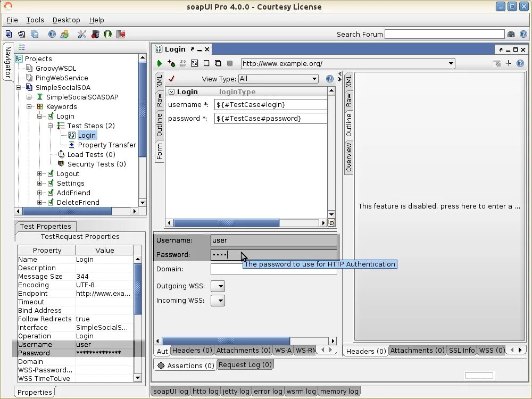This screenshot has width=532, height=399.
Task: Switch to the Headers (0) request tab
Action: pos(192,350)
